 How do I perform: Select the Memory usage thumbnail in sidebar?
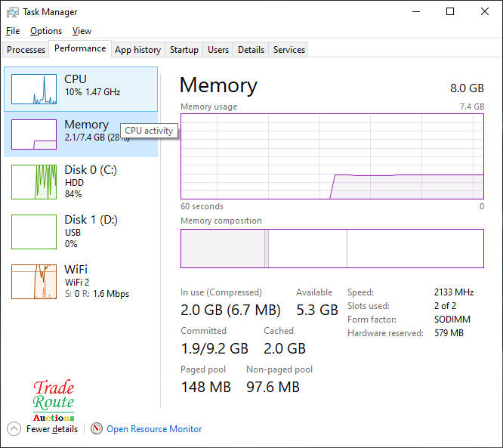point(34,134)
